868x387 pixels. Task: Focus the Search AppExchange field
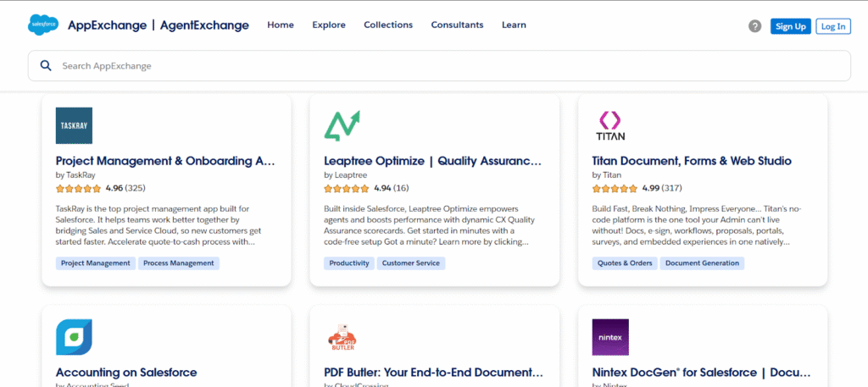(441, 66)
